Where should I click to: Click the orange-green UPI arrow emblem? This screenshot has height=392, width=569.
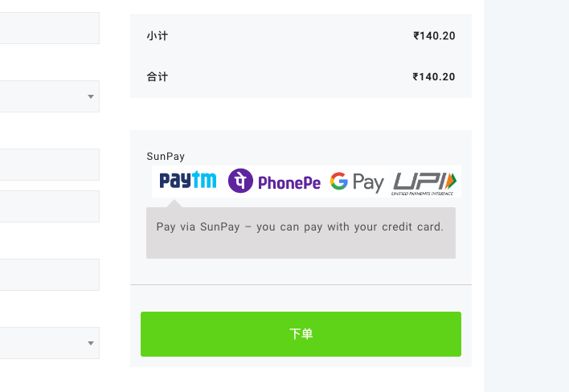(451, 181)
